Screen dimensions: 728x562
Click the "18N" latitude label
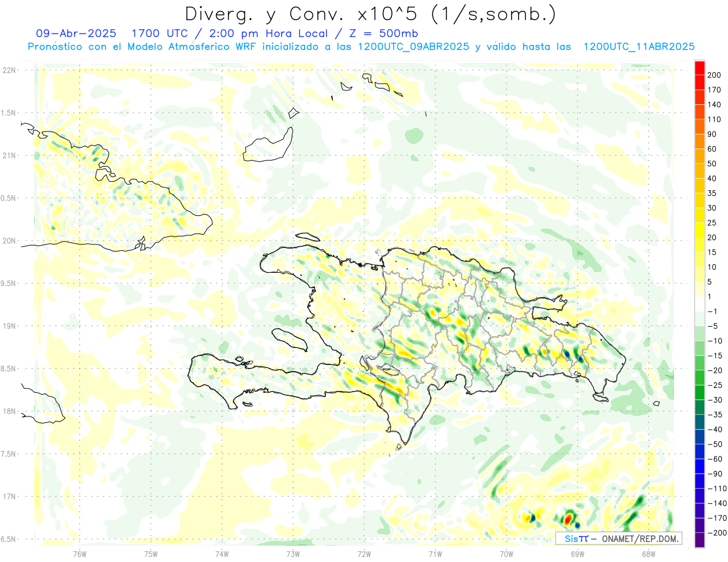coord(8,411)
